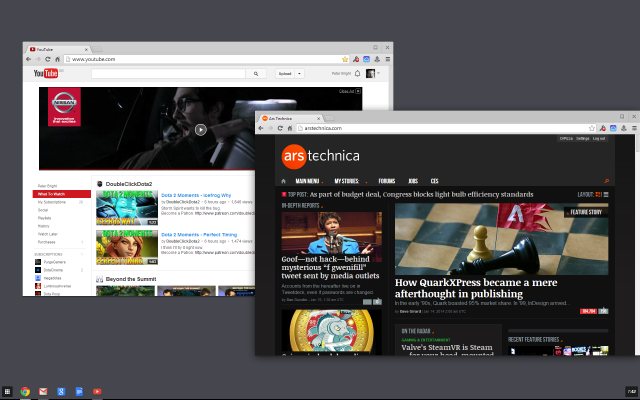The image size is (640, 400).
Task: Open the Nissan logo in the ad
Action: tap(64, 107)
